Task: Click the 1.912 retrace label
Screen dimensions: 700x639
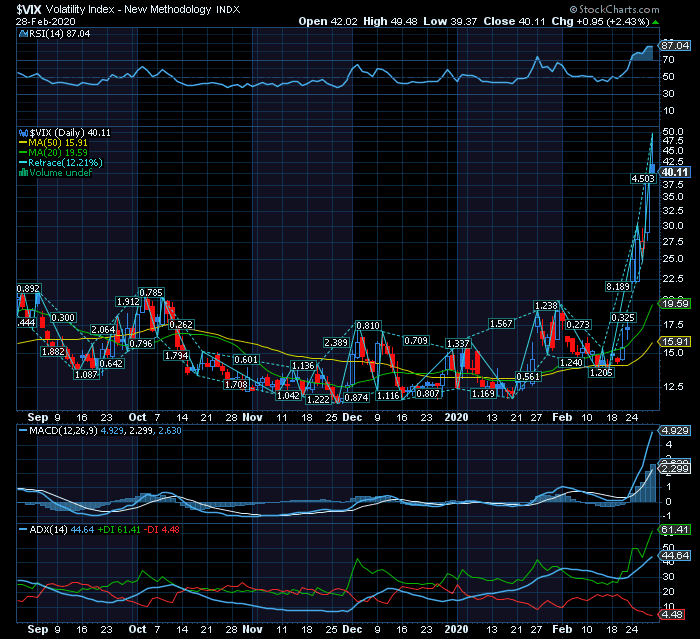Action: (128, 302)
